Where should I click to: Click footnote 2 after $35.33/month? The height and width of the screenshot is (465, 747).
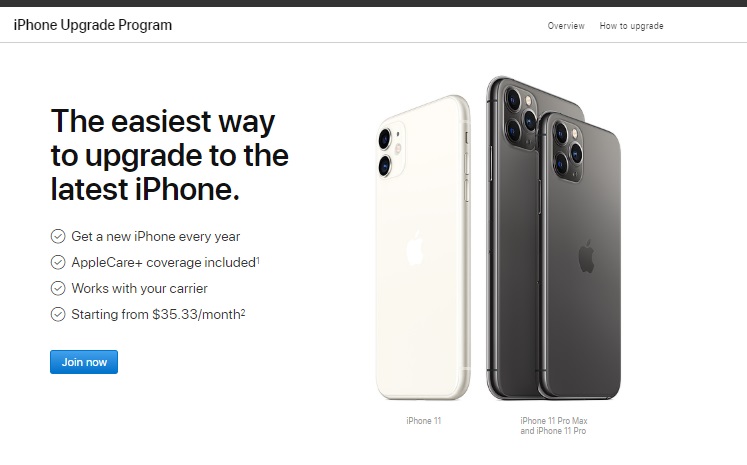pos(243,312)
